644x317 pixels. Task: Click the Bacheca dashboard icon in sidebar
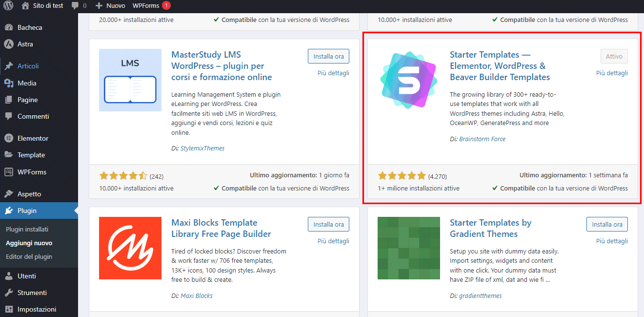pyautogui.click(x=8, y=27)
